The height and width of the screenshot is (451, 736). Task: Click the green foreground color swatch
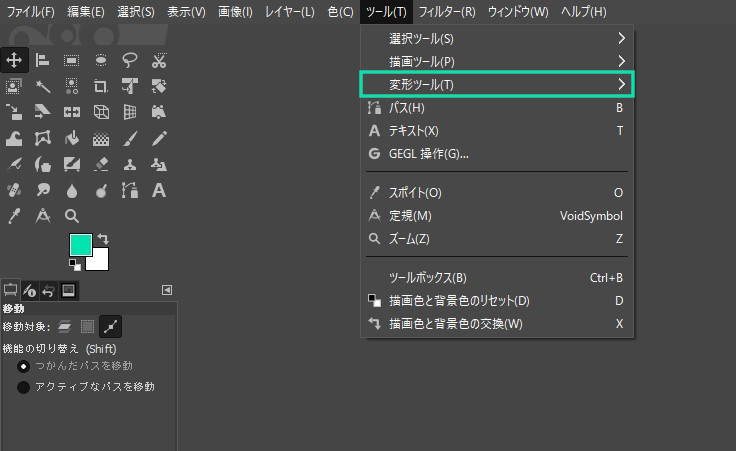tap(81, 245)
